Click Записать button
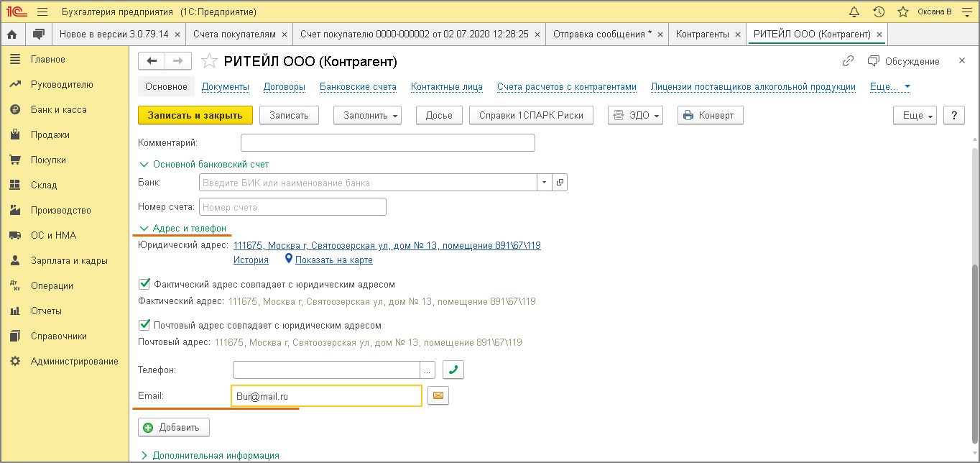This screenshot has width=980, height=463. pyautogui.click(x=289, y=115)
